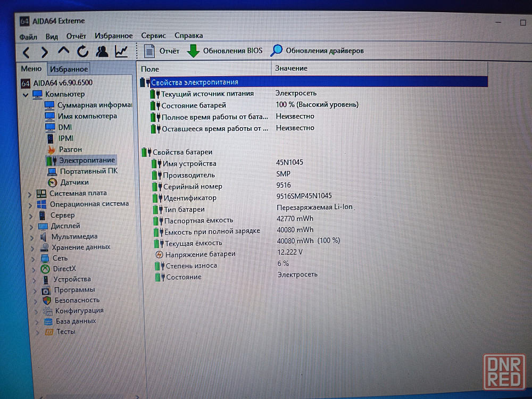The height and width of the screenshot is (399, 532).
Task: Click the Напряжение батареи icon
Action: (159, 254)
